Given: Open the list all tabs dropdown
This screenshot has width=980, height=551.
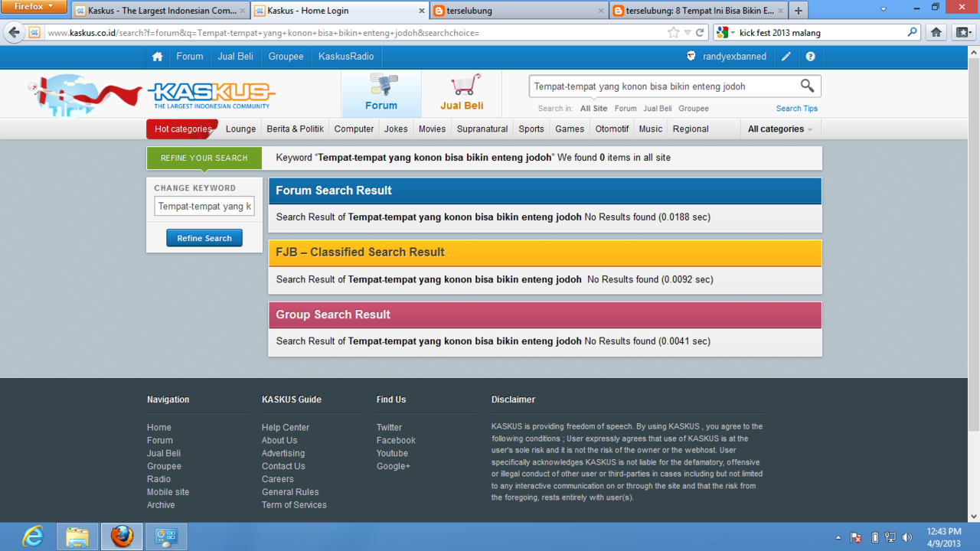Looking at the screenshot, I should coord(883,10).
